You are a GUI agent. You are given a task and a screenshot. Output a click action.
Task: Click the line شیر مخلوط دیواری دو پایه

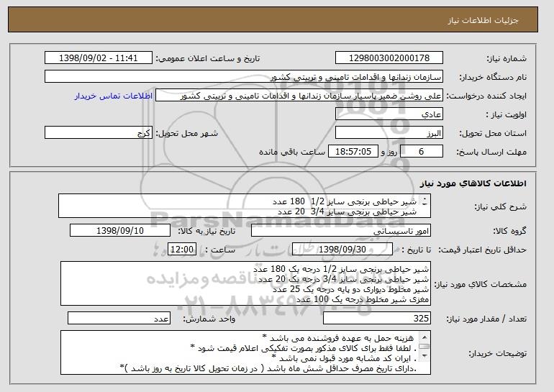click(x=351, y=289)
